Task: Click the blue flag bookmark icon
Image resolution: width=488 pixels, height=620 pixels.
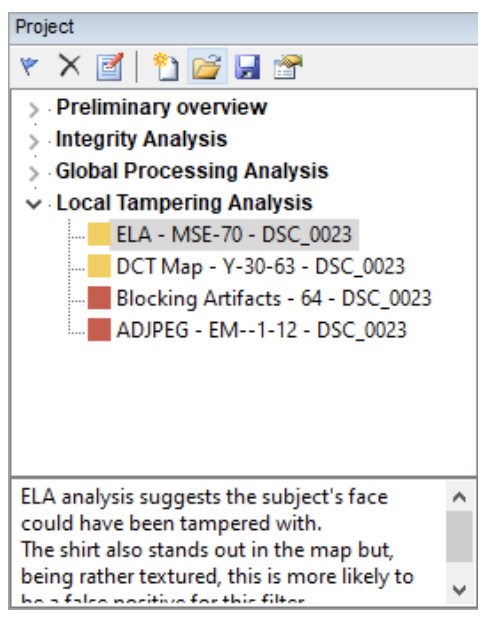Action: (30, 66)
